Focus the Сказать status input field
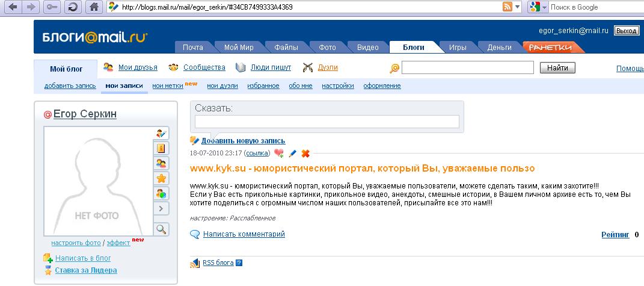Image resolution: width=644 pixels, height=286 pixels. click(x=327, y=122)
